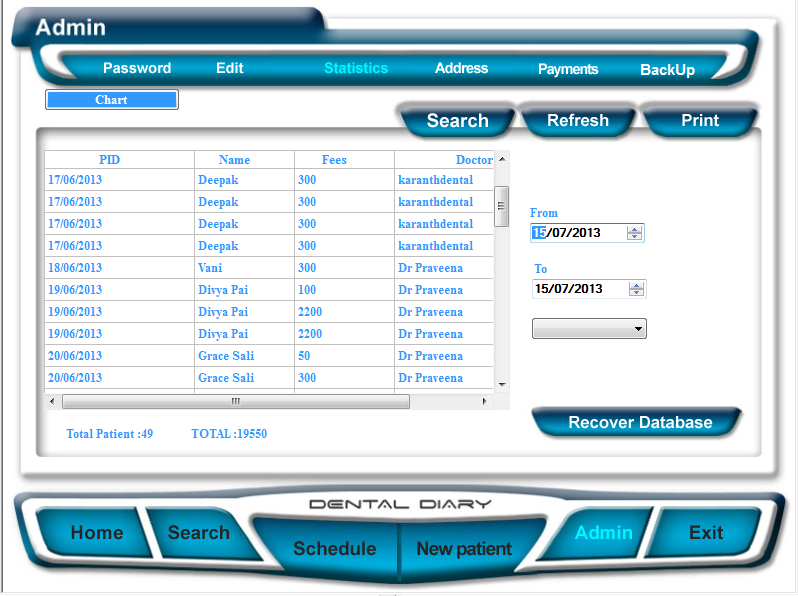
Task: Open the Password tab in Admin
Action: pos(137,68)
